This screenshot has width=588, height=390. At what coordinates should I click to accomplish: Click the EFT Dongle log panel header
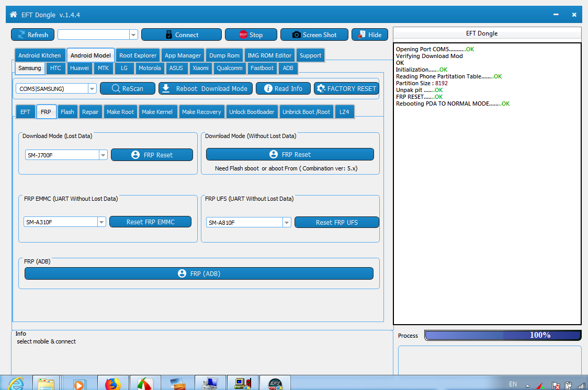coord(487,33)
